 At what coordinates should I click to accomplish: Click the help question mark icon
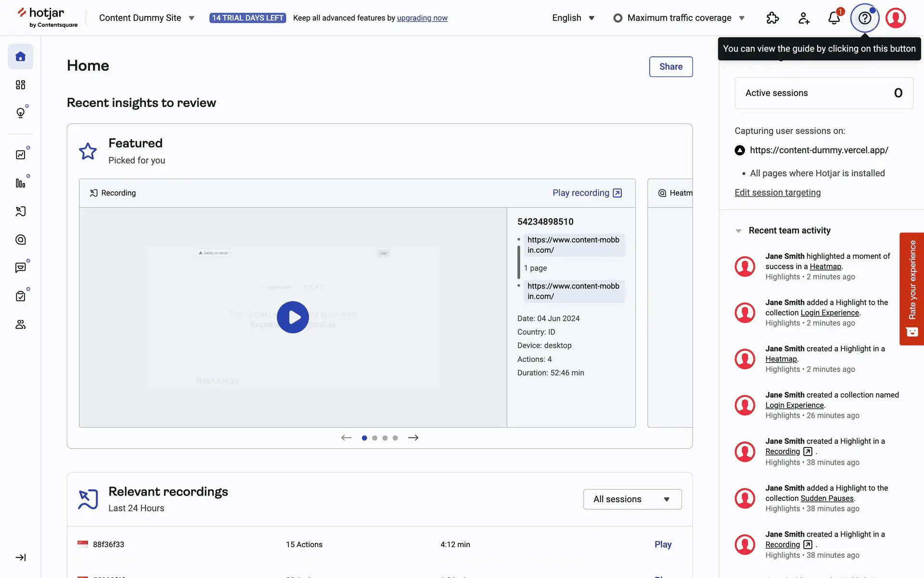[865, 18]
